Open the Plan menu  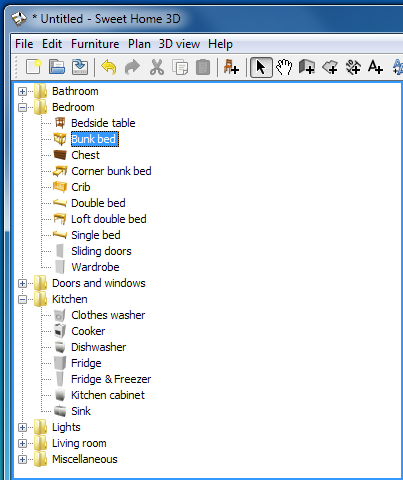click(139, 44)
